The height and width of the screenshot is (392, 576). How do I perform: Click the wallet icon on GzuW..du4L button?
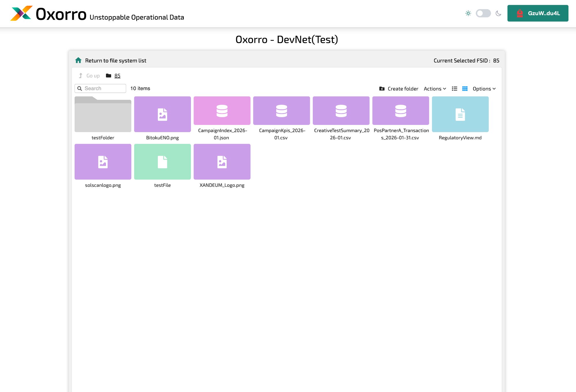point(520,13)
